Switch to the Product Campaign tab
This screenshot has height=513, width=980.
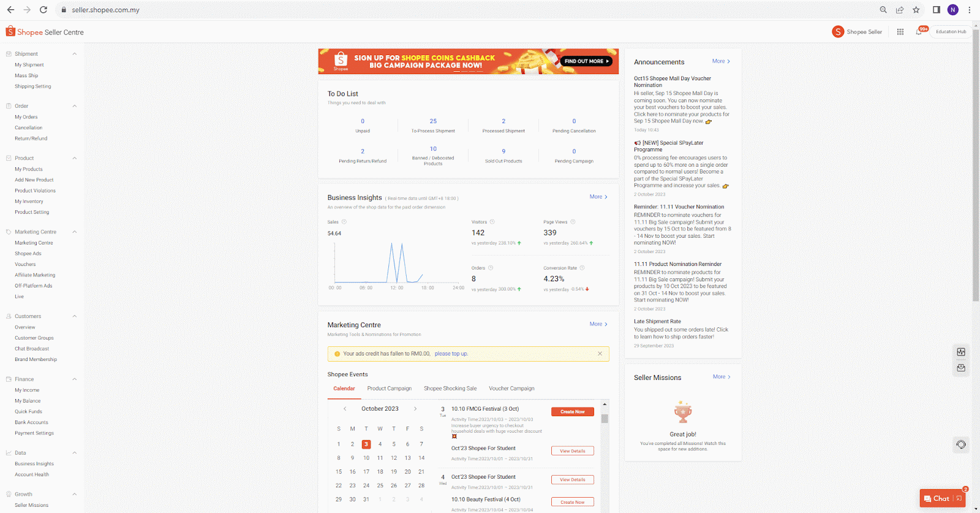pos(390,389)
